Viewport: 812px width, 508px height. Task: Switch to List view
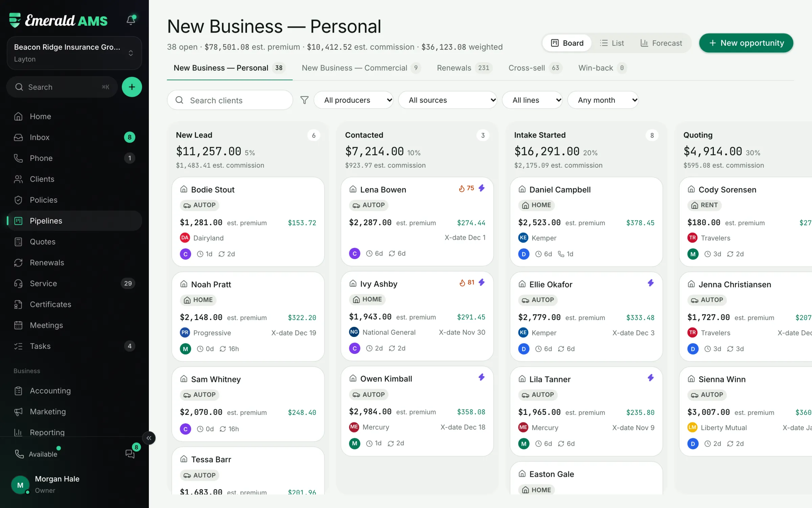coord(612,43)
